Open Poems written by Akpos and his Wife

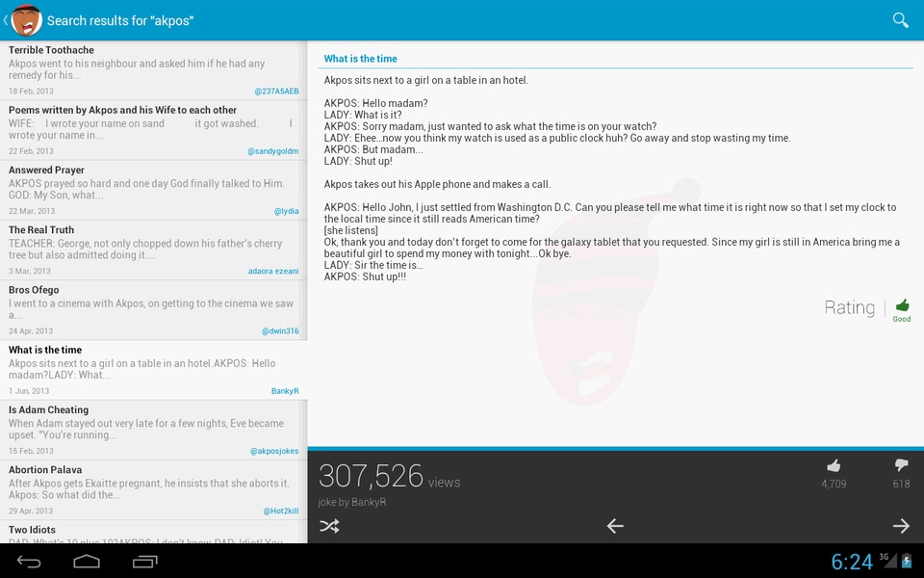[153, 130]
